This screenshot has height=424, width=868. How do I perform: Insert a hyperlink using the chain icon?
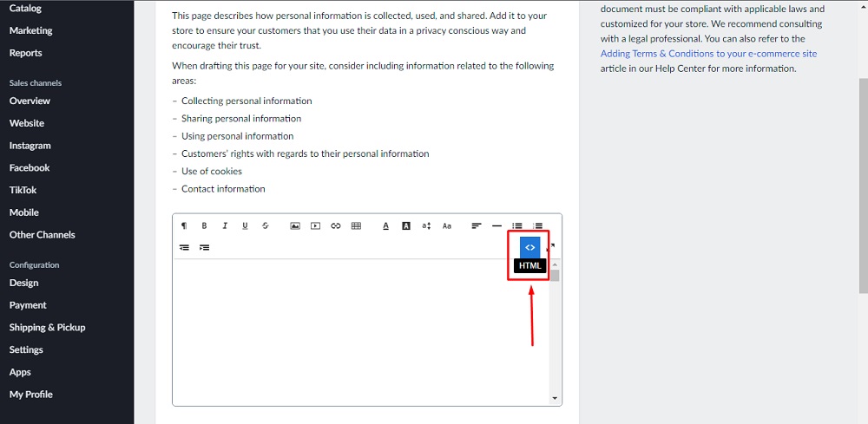click(x=335, y=225)
